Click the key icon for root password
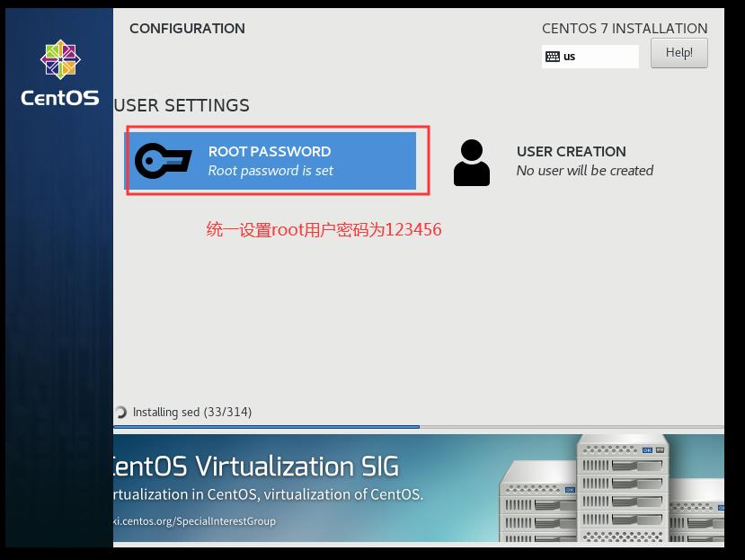Screen dimensions: 745x560 click(x=163, y=161)
